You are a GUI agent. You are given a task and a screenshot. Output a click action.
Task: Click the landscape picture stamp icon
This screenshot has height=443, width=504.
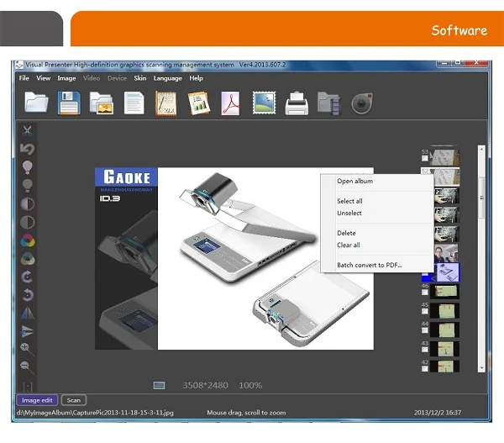tap(264, 103)
